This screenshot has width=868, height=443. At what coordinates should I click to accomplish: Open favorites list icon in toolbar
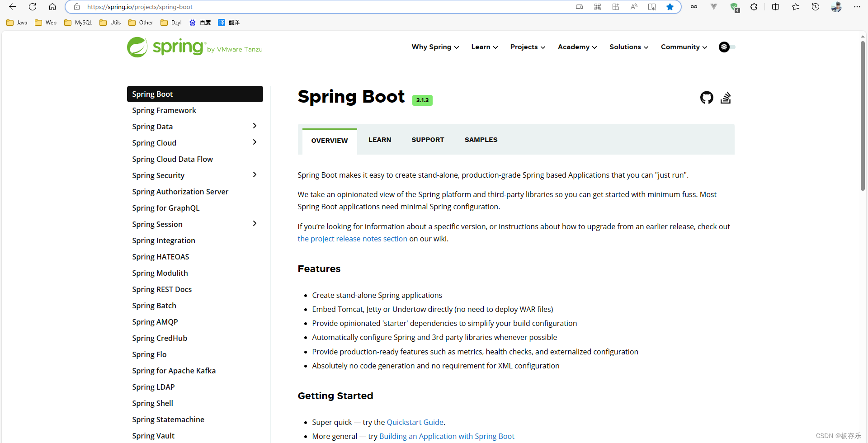click(x=796, y=7)
